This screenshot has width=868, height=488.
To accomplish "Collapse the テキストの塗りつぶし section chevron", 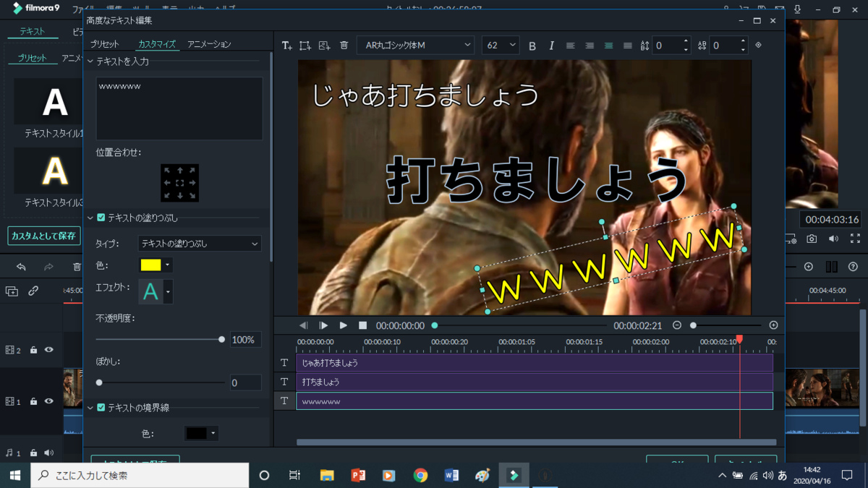I will [x=90, y=218].
